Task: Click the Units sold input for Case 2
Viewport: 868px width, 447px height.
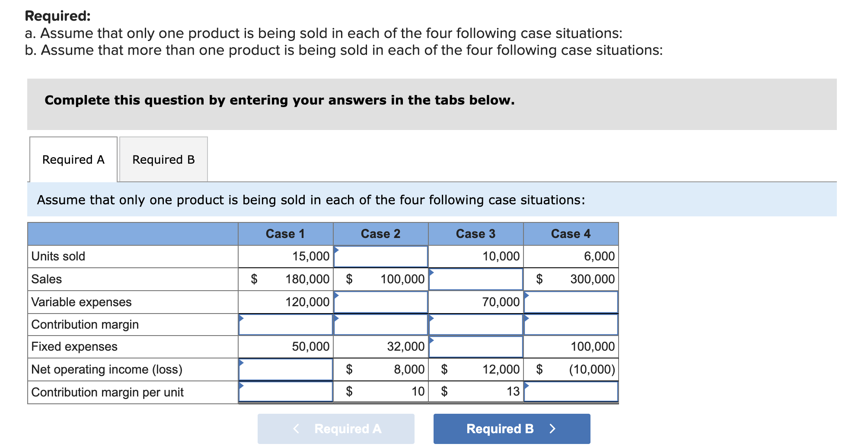Action: click(380, 256)
